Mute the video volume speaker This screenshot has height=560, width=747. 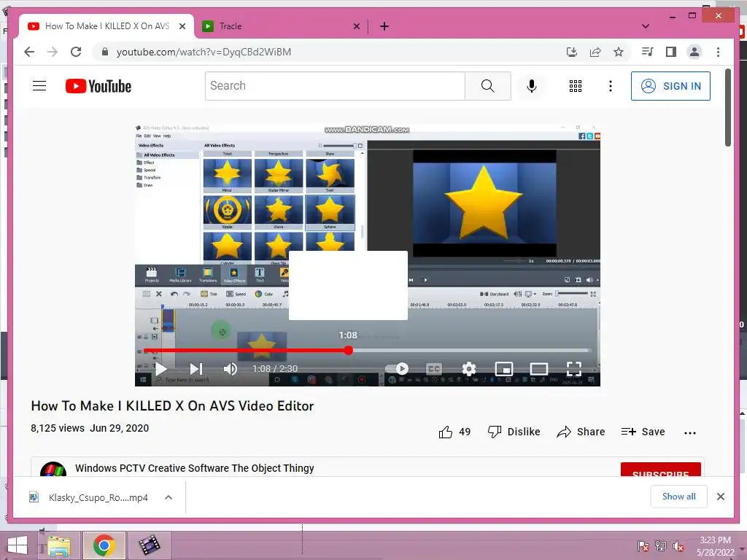pyautogui.click(x=230, y=368)
